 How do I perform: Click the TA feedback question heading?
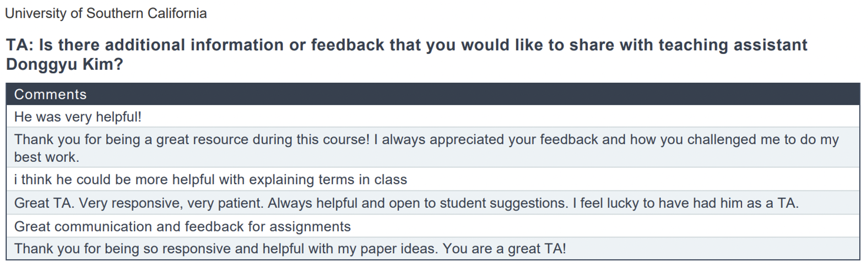coord(407,54)
